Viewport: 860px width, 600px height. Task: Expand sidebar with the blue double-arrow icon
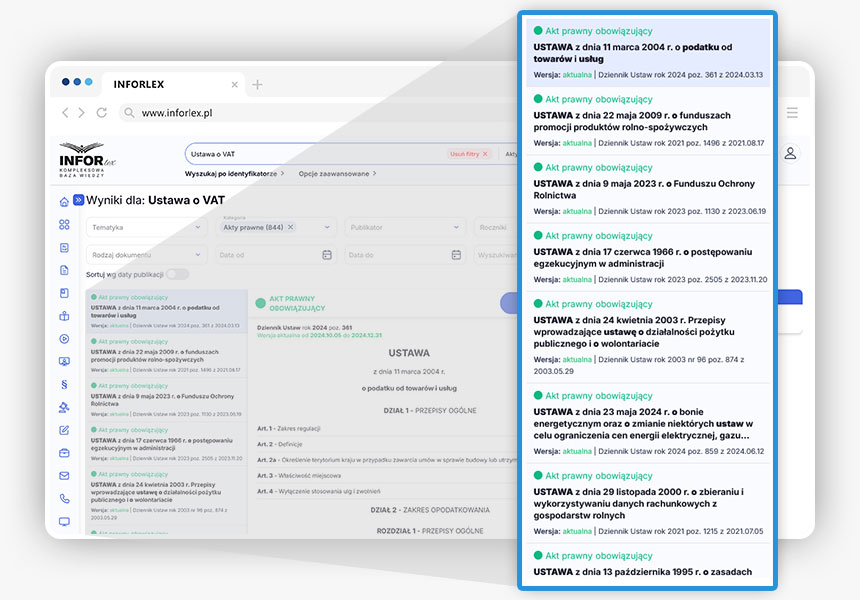click(78, 200)
